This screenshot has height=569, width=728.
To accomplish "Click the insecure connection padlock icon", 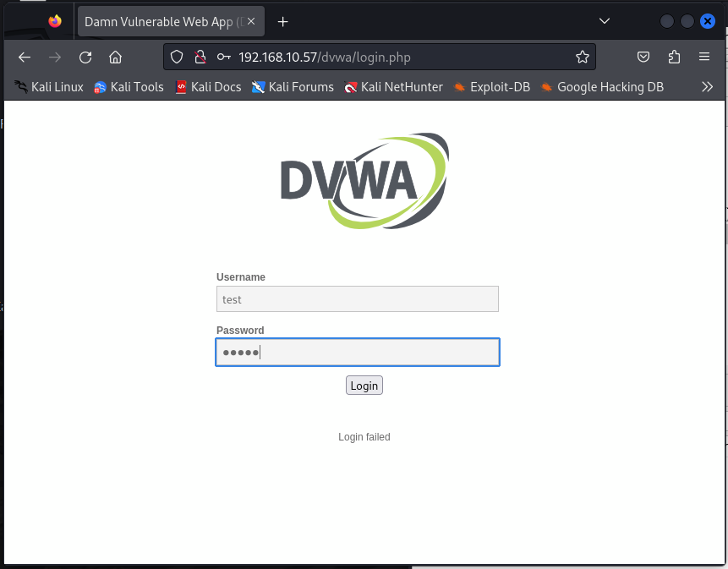I will (x=200, y=57).
